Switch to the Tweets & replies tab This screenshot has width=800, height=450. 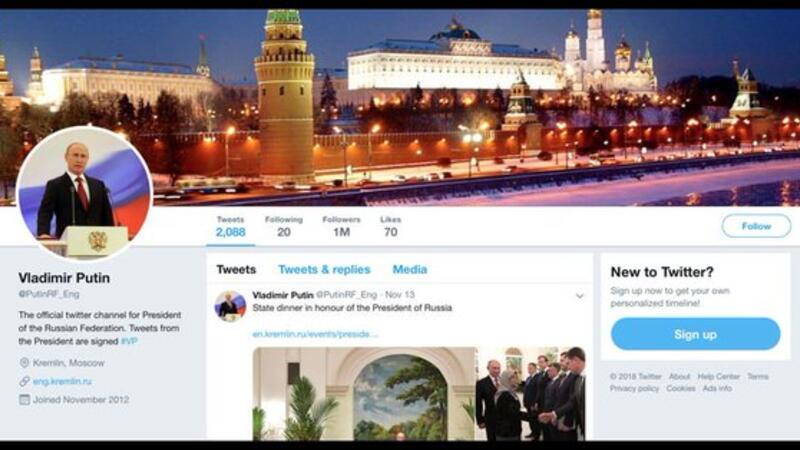tap(324, 269)
